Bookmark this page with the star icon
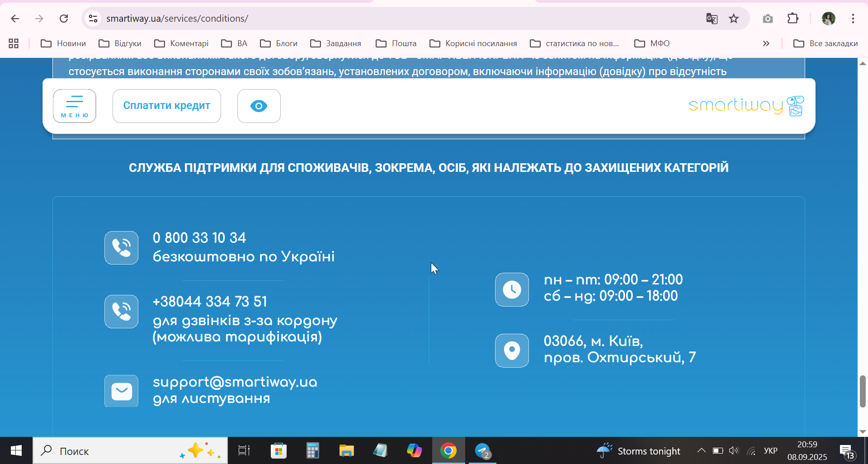 coord(734,19)
